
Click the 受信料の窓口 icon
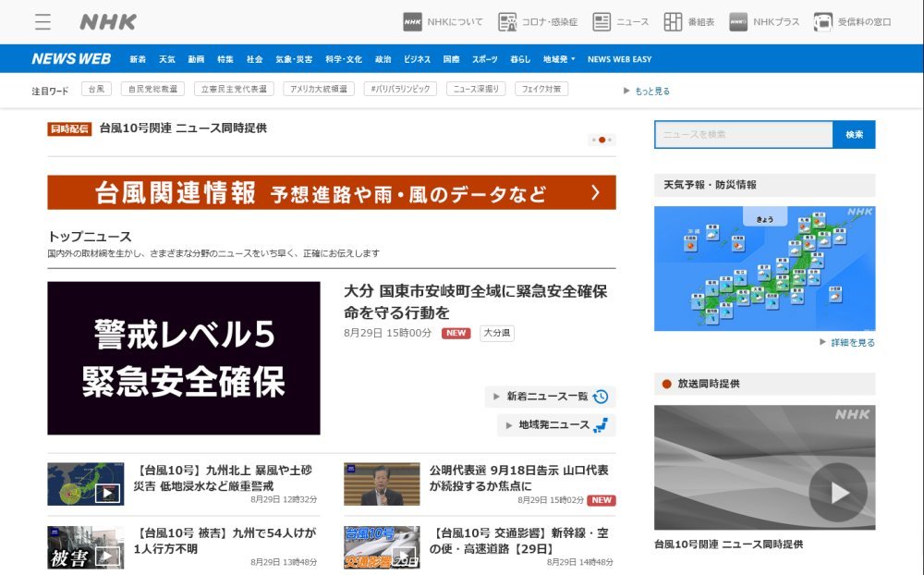pyautogui.click(x=823, y=22)
